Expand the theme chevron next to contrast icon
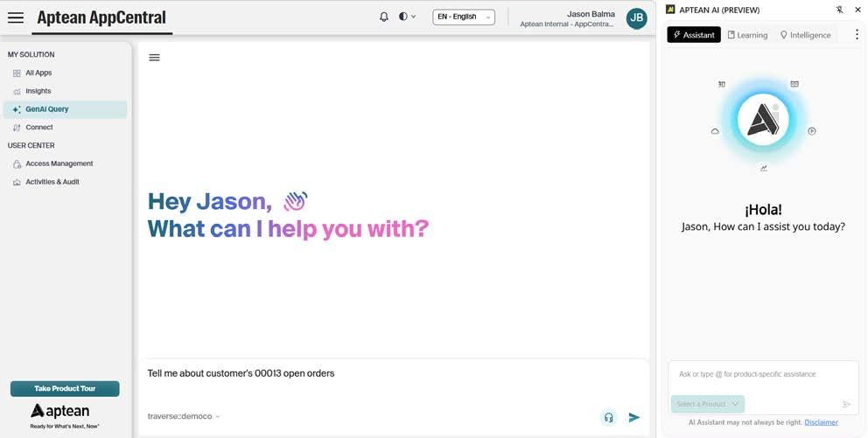Screen dimensions: 868x438 click(x=414, y=17)
